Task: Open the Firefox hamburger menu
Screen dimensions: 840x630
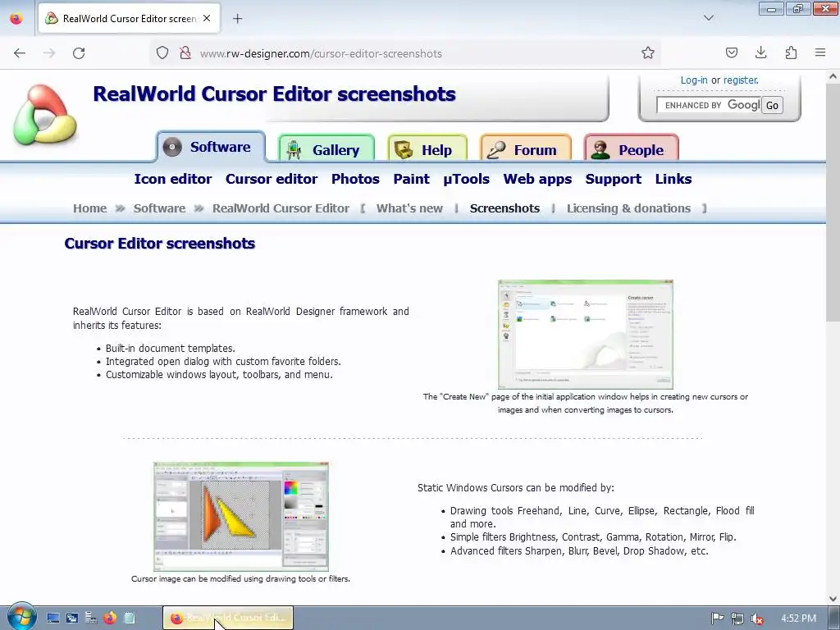Action: click(820, 52)
